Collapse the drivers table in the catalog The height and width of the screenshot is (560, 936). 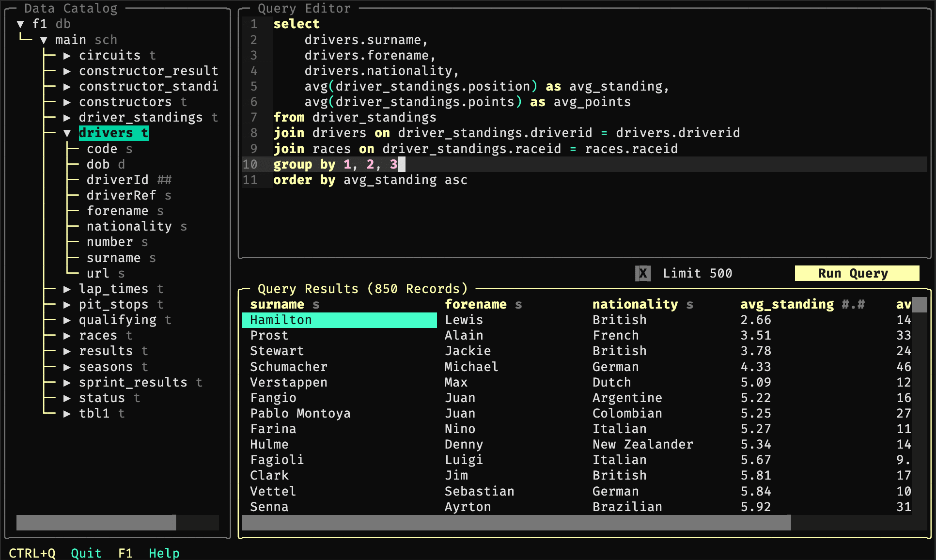(x=67, y=133)
